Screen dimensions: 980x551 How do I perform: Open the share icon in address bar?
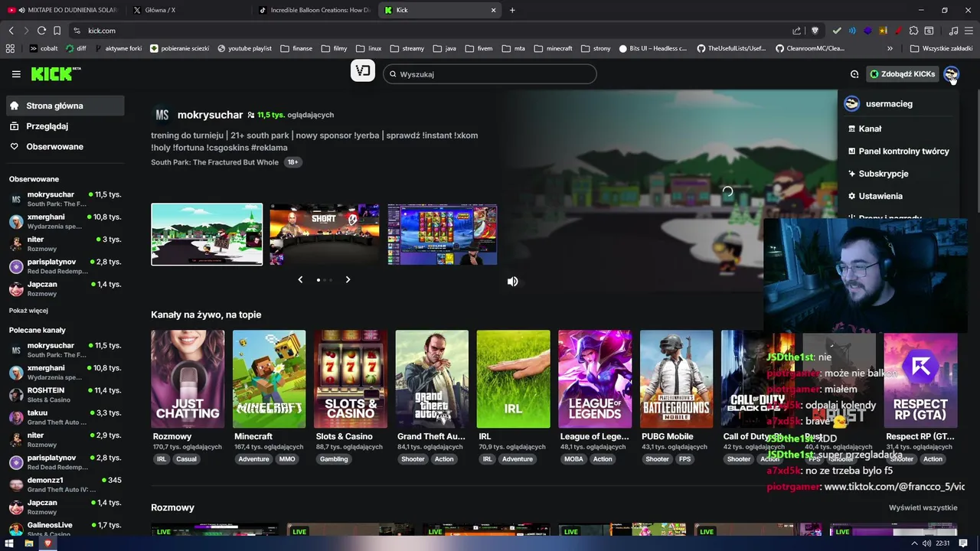(797, 31)
